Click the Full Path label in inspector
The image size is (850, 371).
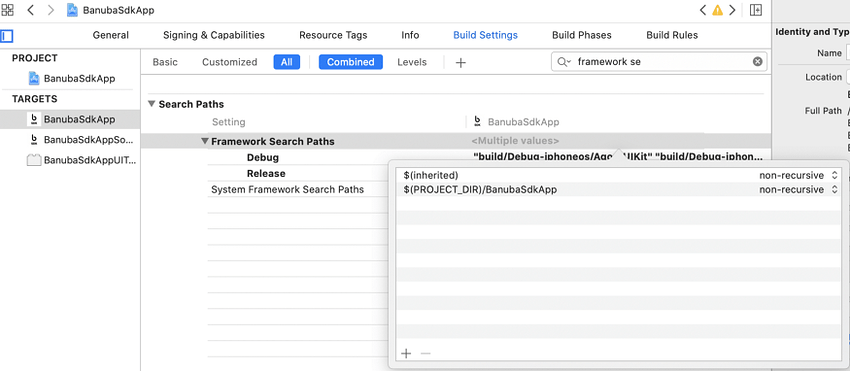pos(823,111)
